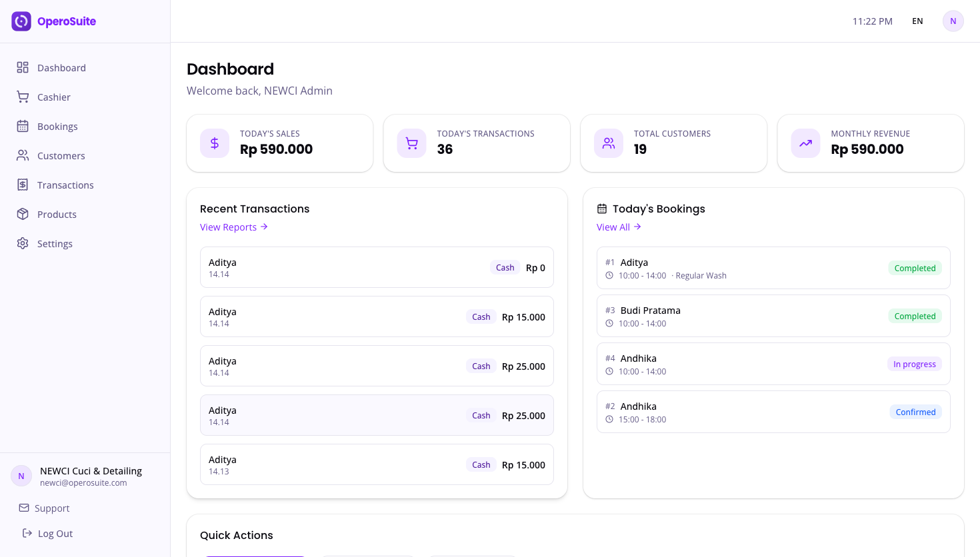The width and height of the screenshot is (980, 557).
Task: Click the dollar icon on Today's Sales card
Action: click(214, 143)
